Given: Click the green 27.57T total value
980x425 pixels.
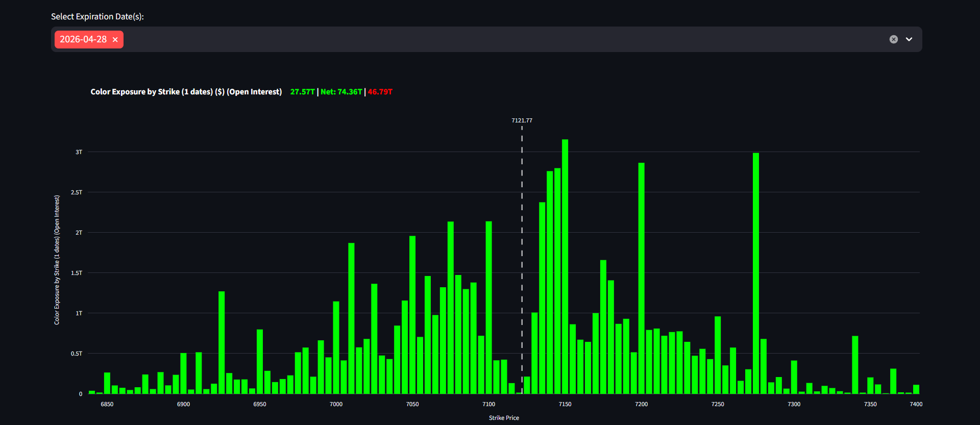Looking at the screenshot, I should tap(302, 92).
